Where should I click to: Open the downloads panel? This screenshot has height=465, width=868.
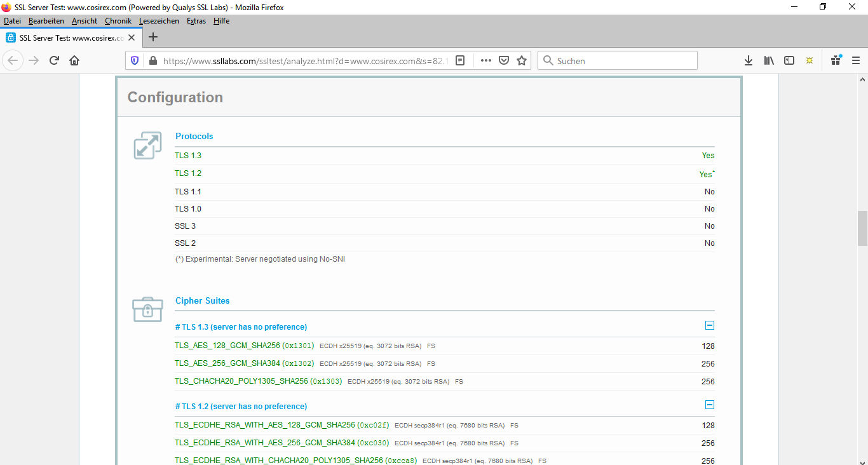(749, 60)
